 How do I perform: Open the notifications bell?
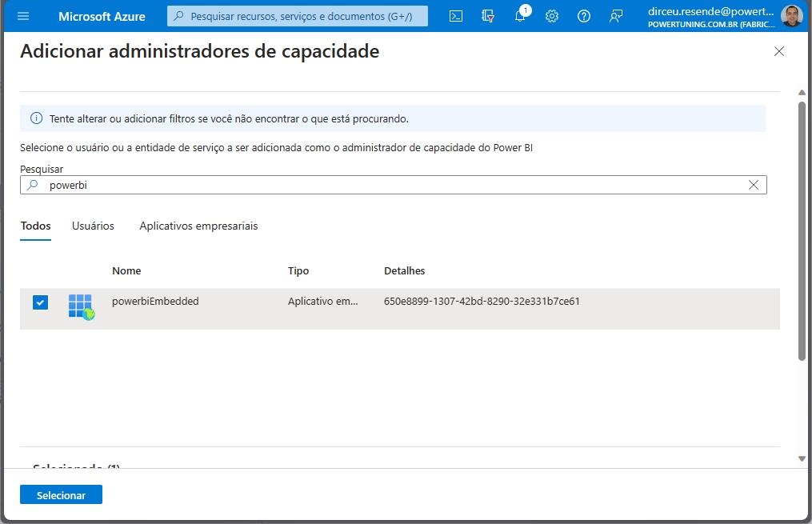click(520, 16)
